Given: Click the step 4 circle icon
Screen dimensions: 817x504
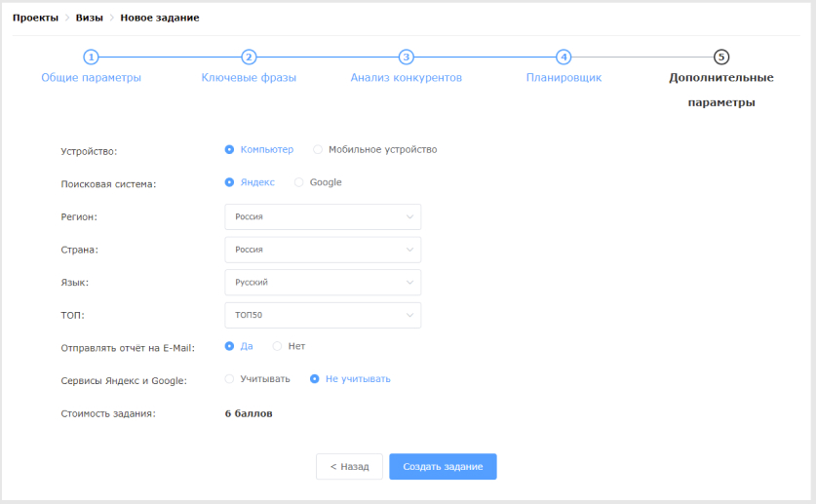Looking at the screenshot, I should tap(564, 57).
